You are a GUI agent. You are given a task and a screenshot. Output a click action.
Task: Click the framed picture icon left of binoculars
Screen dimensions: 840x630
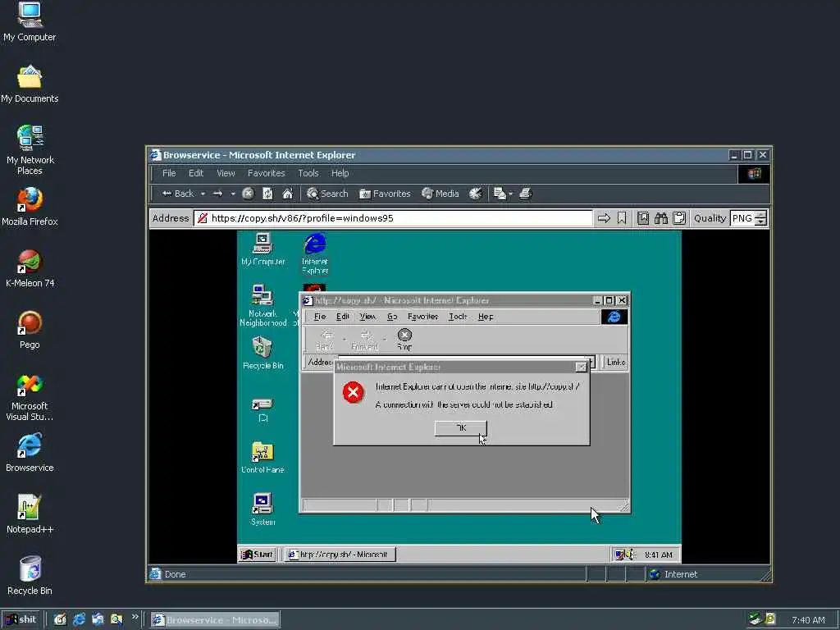tap(643, 218)
